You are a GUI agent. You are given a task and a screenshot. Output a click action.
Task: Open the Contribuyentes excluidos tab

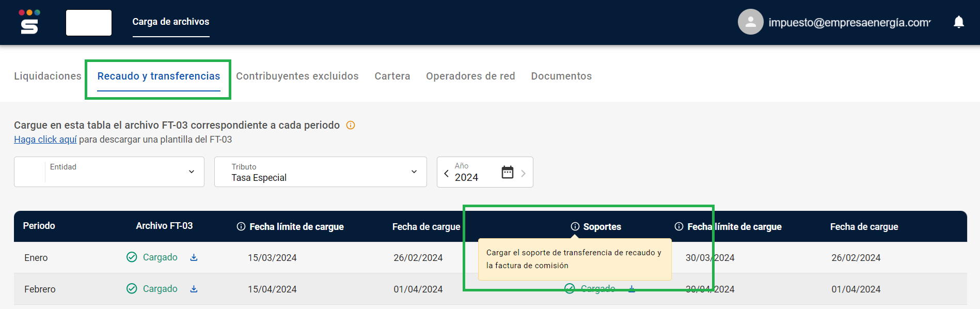point(297,76)
